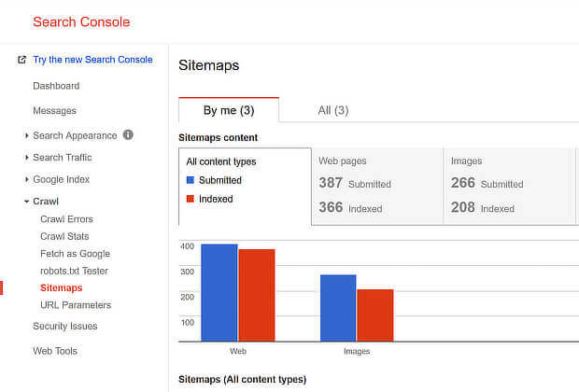Click the Search Console logo title
The height and width of the screenshot is (392, 579).
(81, 21)
